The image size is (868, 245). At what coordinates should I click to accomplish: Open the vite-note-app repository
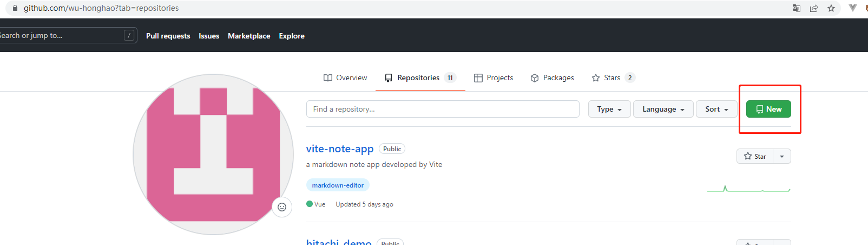(340, 149)
